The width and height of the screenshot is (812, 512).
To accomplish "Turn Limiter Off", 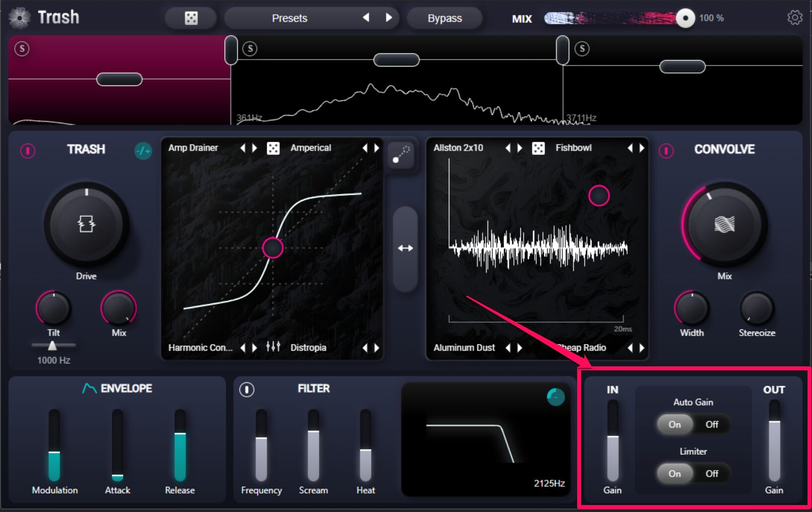I will [712, 474].
